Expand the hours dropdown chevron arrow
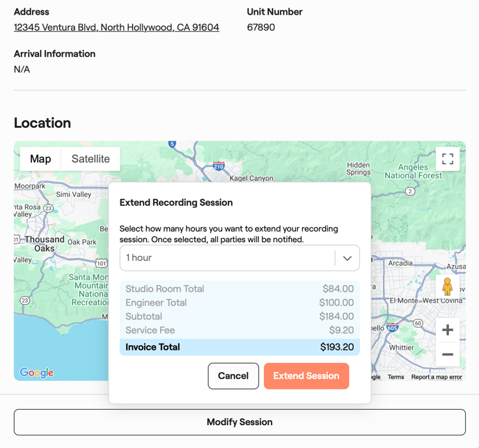479x448 pixels. click(x=347, y=258)
